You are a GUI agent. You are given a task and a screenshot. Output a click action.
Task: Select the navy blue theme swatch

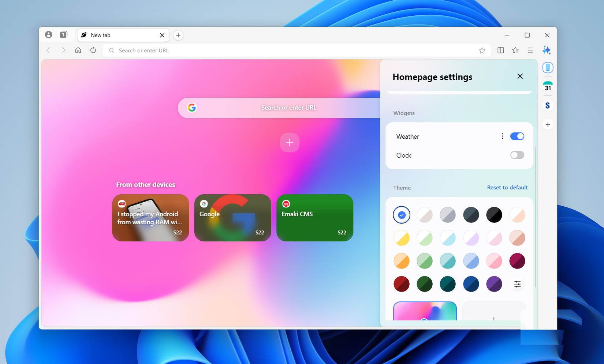coord(471,284)
